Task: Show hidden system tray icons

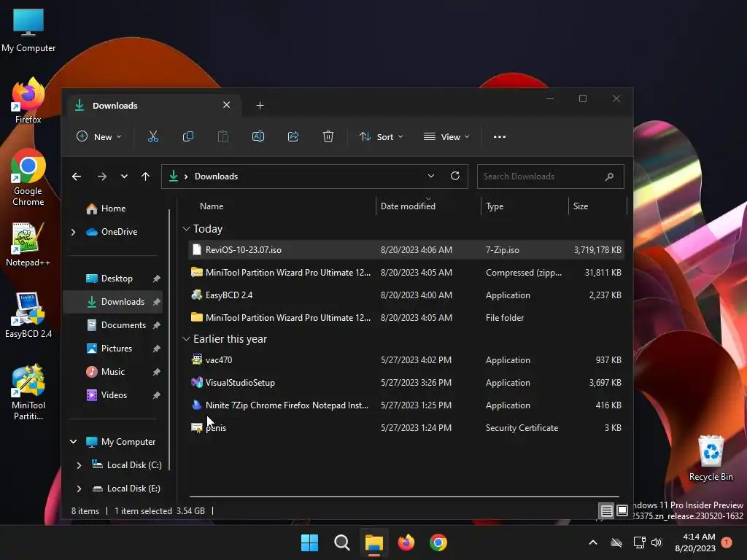Action: (x=593, y=542)
